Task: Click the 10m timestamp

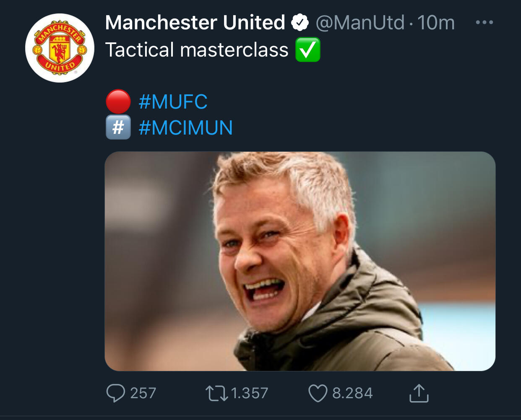Action: pos(436,23)
